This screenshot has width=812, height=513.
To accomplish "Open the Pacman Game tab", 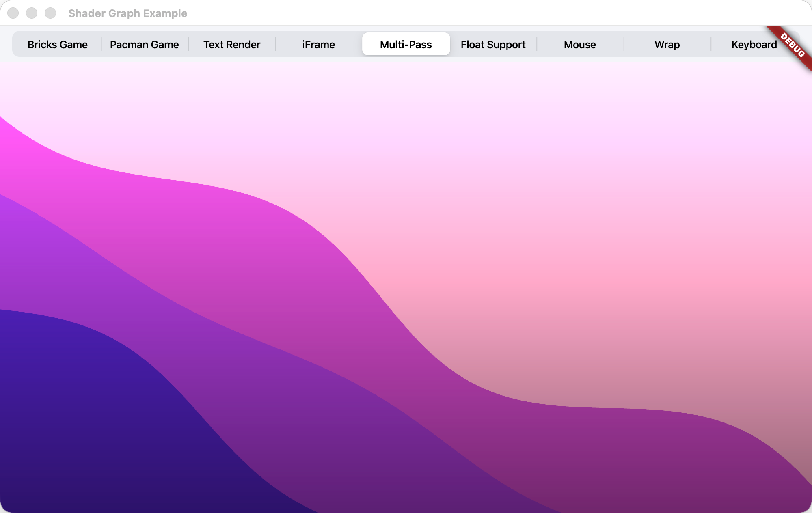I will [x=144, y=44].
